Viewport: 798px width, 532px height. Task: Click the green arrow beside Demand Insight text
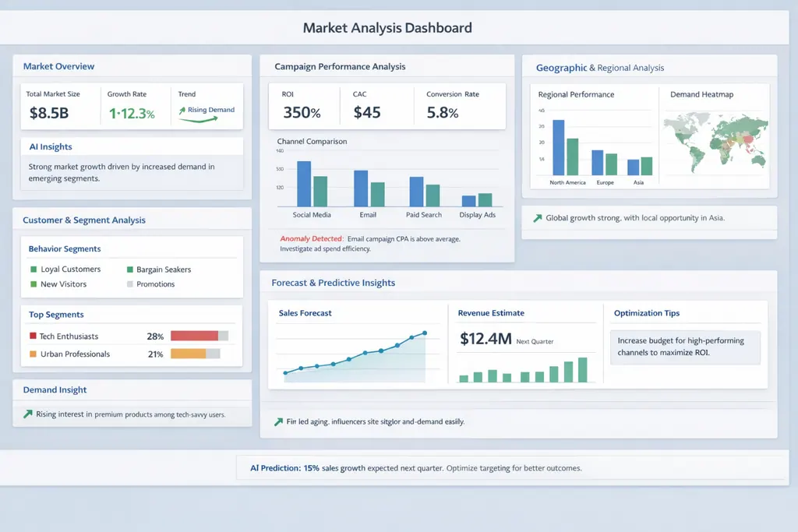pyautogui.click(x=28, y=414)
